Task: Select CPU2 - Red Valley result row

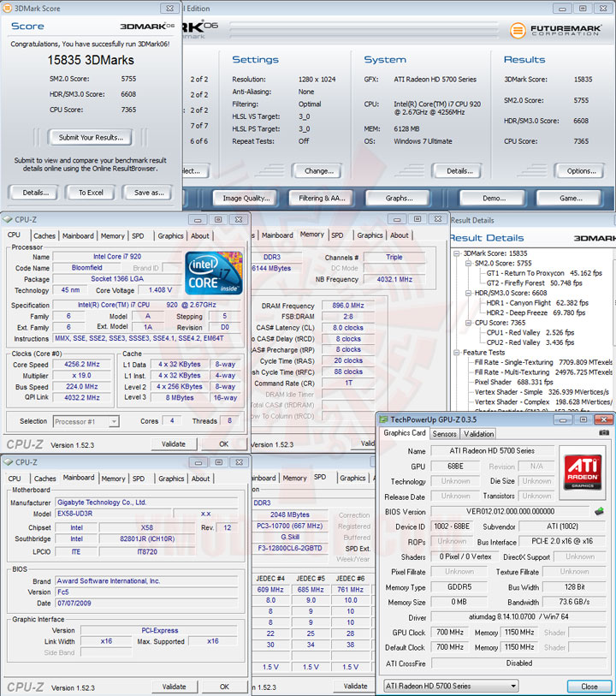Action: (530, 342)
